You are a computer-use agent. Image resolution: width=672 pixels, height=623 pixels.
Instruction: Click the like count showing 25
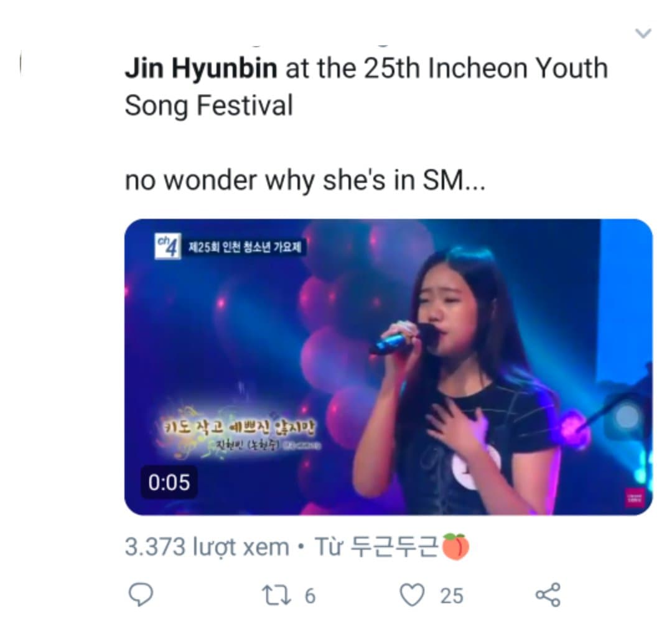point(452,596)
